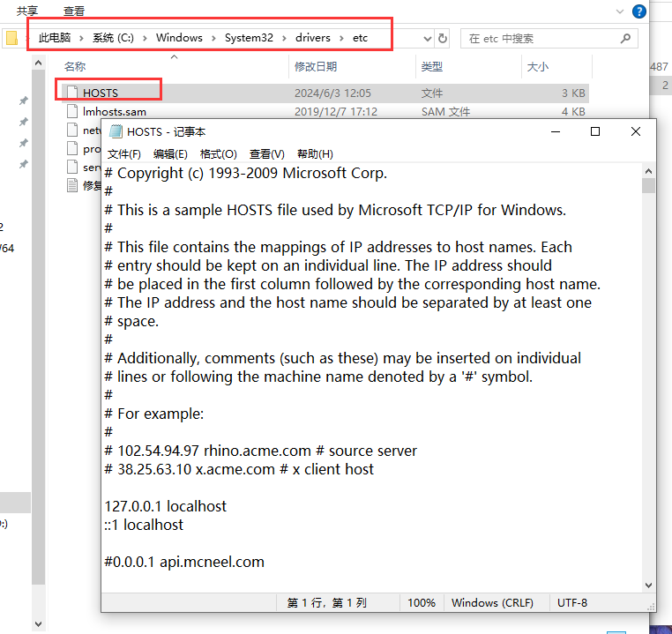Open the 文件(F) menu in Notepad

click(123, 154)
